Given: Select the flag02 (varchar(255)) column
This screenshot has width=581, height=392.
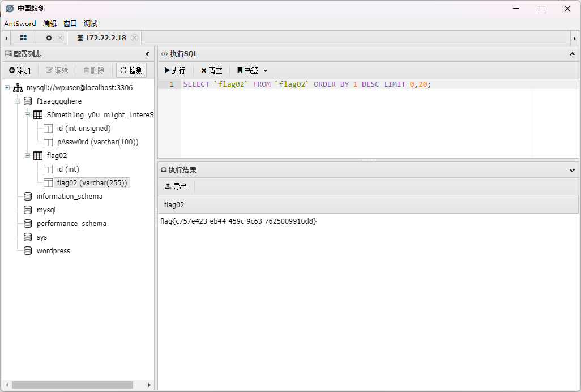Looking at the screenshot, I should click(x=92, y=182).
